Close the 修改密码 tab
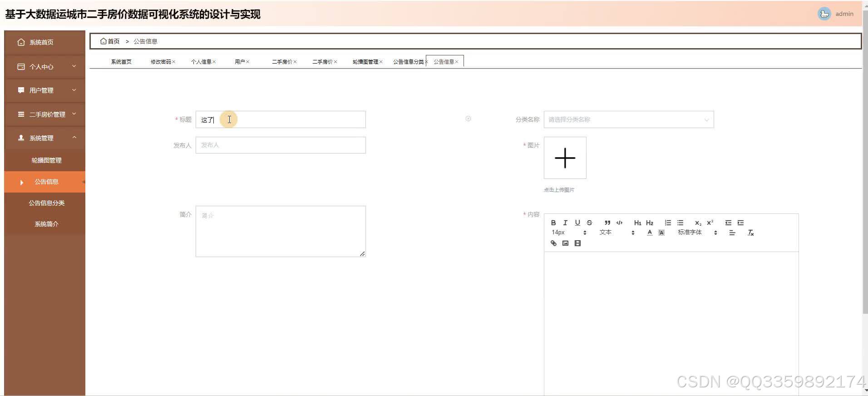Viewport: 868px width, 396px height. tap(173, 62)
